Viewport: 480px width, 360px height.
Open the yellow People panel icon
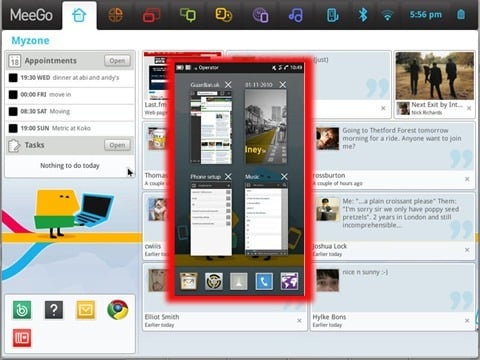coord(224,15)
